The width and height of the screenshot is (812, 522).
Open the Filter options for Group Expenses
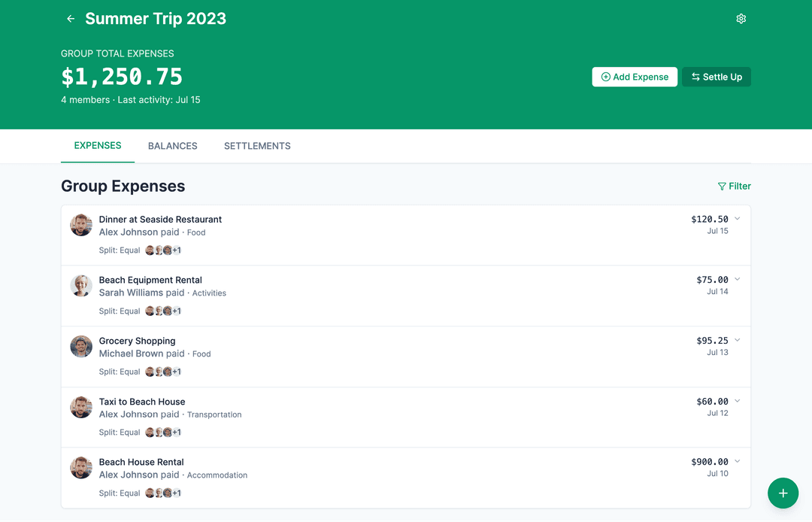click(734, 186)
